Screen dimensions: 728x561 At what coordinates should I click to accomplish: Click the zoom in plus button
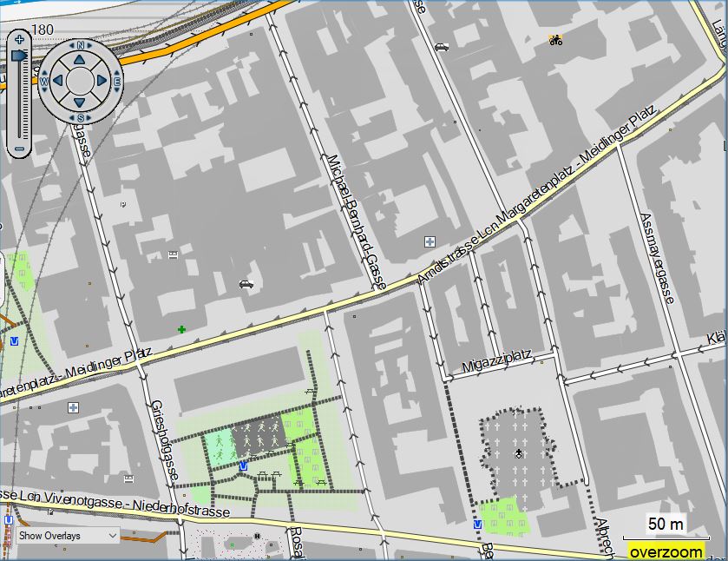click(x=19, y=40)
